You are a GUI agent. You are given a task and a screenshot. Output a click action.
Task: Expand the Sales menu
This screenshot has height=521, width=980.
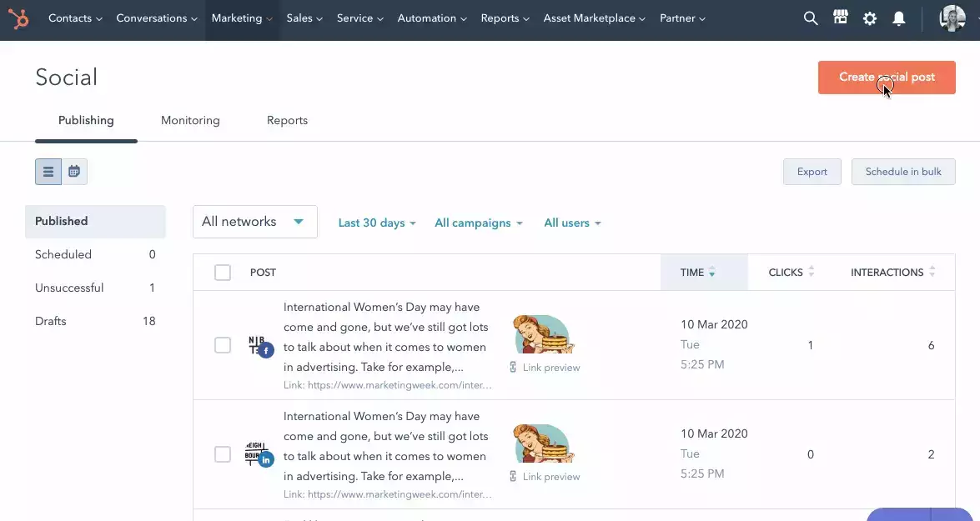click(x=305, y=18)
